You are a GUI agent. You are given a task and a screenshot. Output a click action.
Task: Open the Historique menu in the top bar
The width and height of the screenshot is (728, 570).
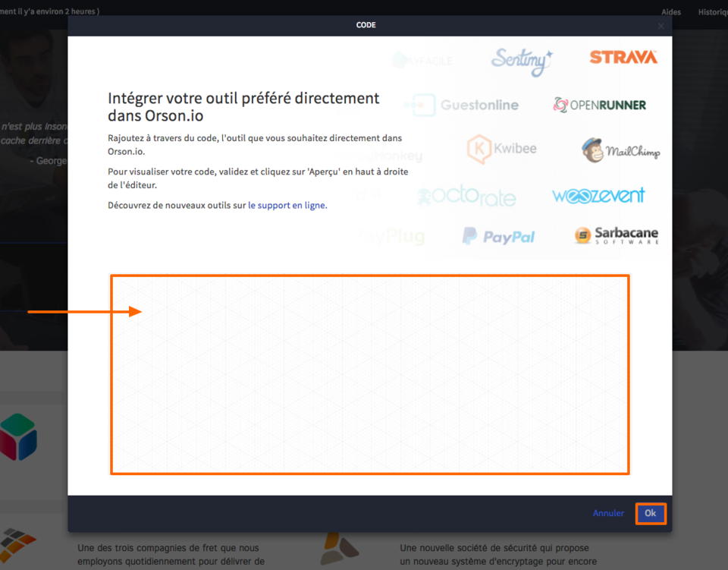(x=713, y=12)
